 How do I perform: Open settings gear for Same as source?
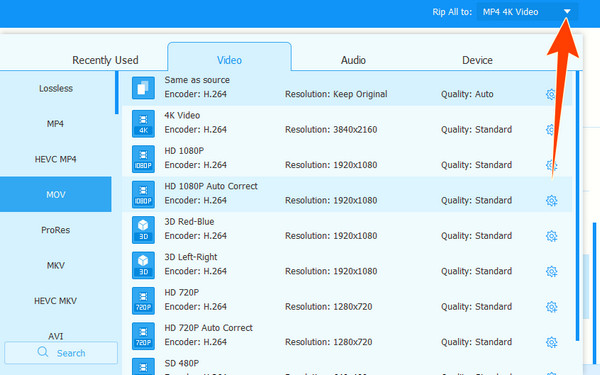coord(551,94)
